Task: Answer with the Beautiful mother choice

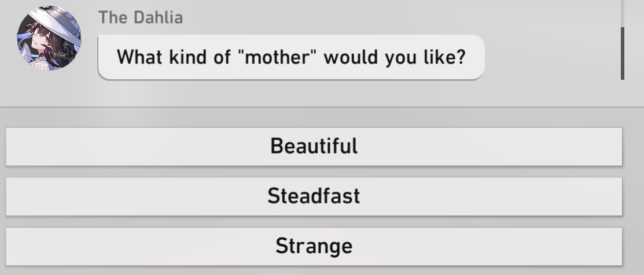Action: click(314, 147)
